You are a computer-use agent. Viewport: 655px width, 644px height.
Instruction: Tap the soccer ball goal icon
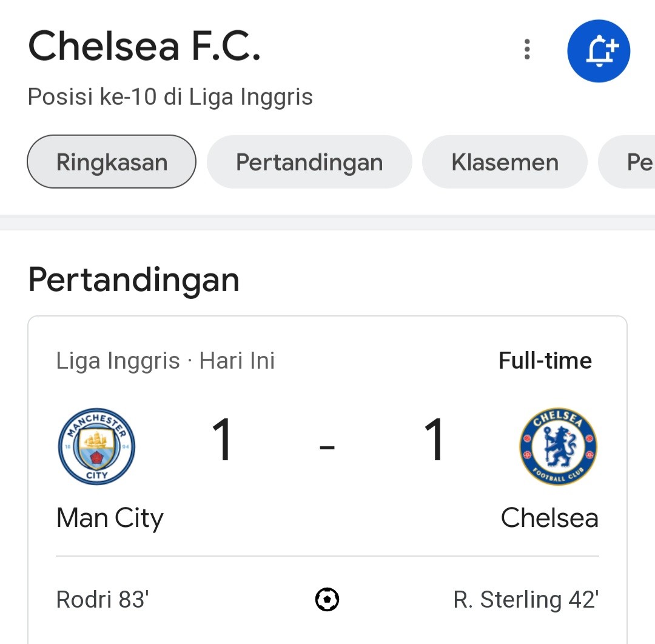click(x=327, y=599)
